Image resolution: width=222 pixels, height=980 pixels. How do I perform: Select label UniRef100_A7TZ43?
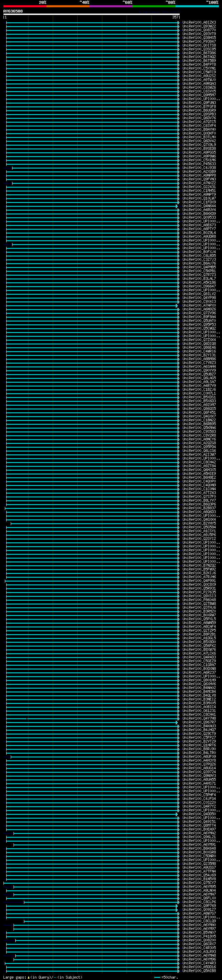tap(199, 493)
